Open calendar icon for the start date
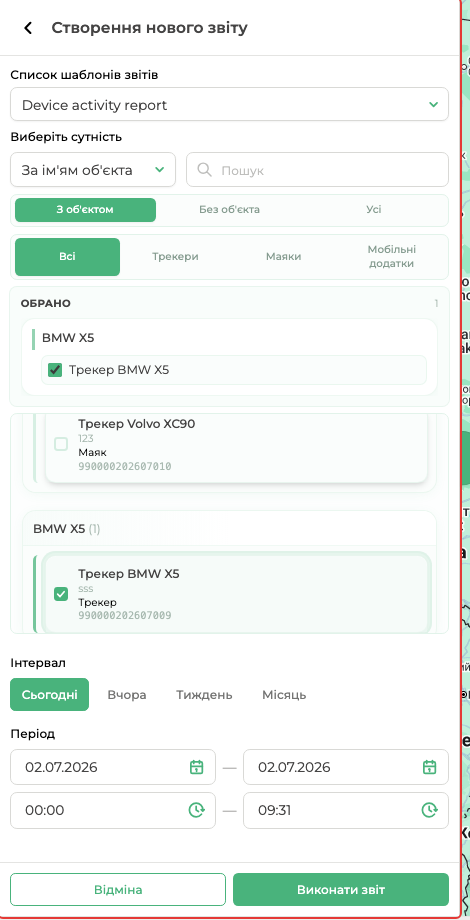Screen dimensions: 470x920 pyautogui.click(x=197, y=767)
